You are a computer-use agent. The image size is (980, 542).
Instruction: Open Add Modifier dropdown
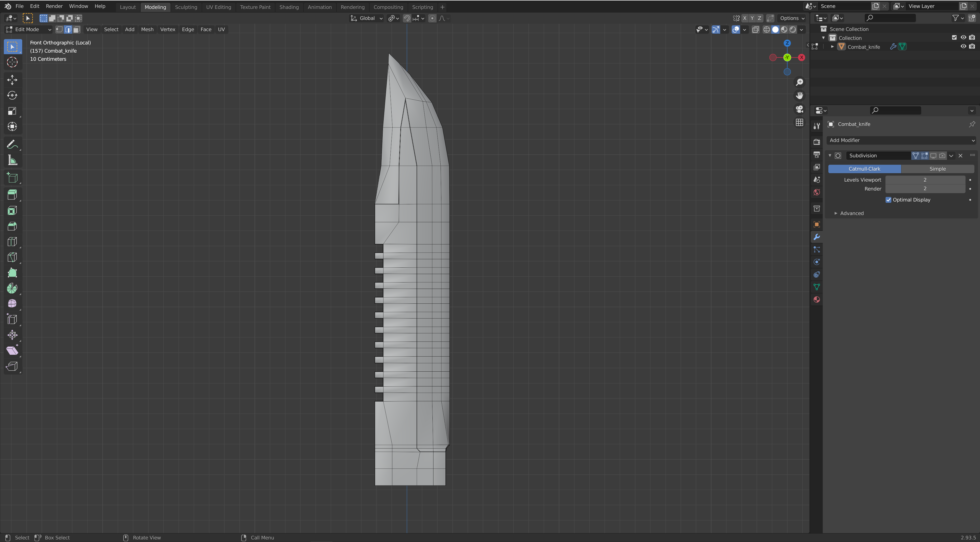pyautogui.click(x=901, y=140)
